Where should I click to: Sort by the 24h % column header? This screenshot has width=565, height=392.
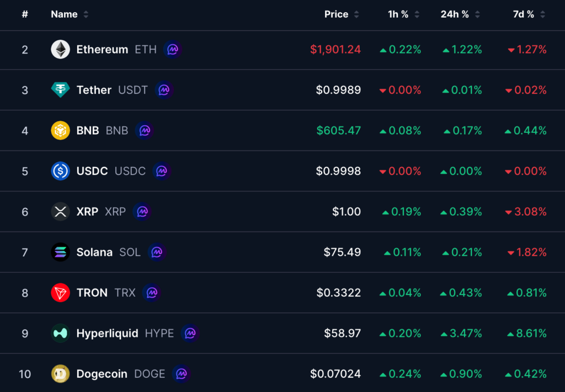(x=460, y=14)
